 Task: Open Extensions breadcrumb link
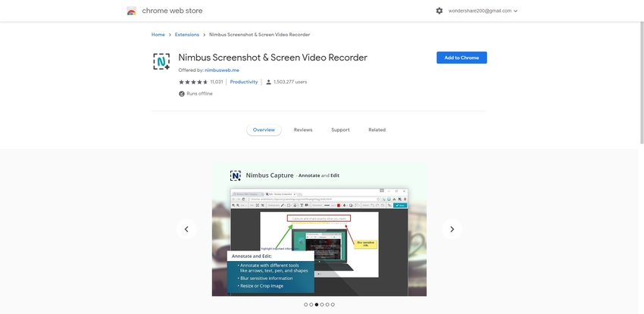[x=187, y=35]
